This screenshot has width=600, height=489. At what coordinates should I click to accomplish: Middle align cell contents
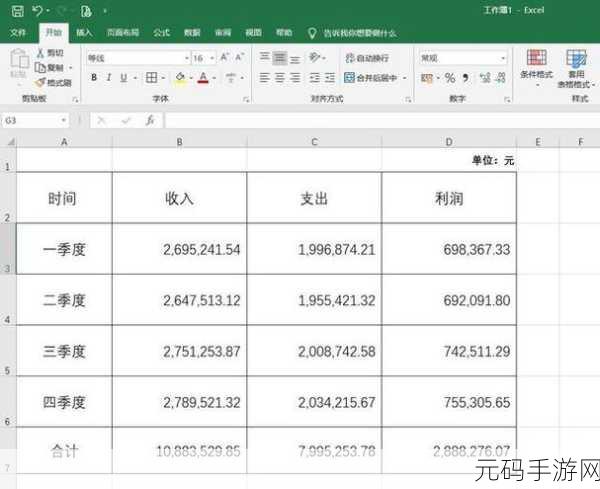[280, 58]
